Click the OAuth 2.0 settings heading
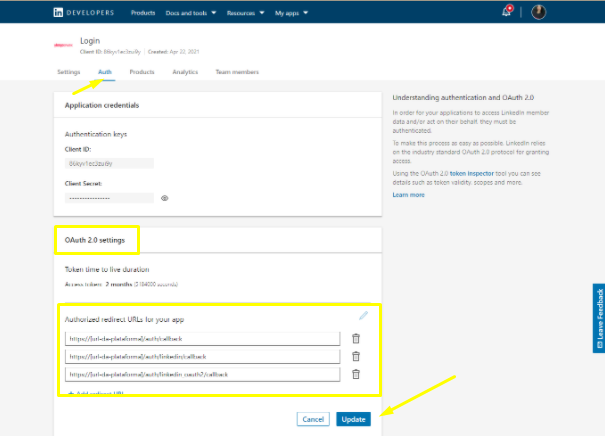This screenshot has width=605, height=436. point(95,240)
